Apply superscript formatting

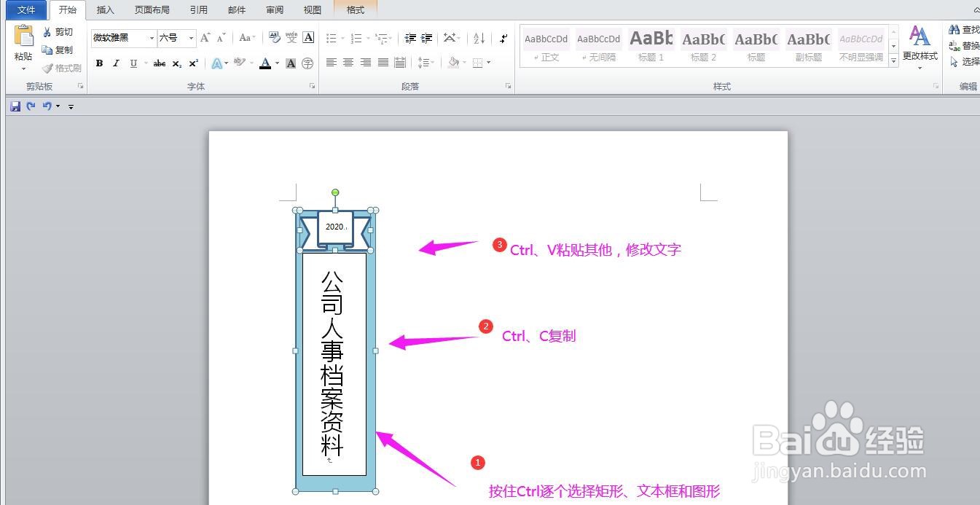[193, 63]
